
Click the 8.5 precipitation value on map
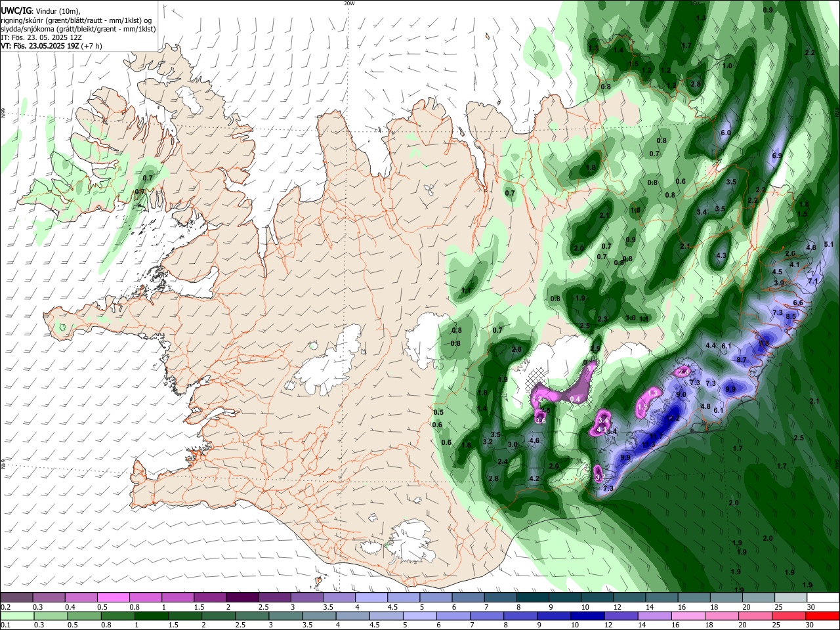(791, 316)
